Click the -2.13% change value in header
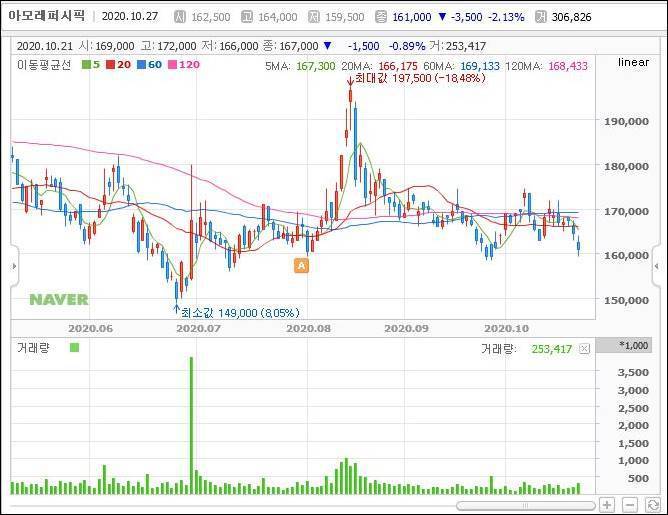 (506, 17)
